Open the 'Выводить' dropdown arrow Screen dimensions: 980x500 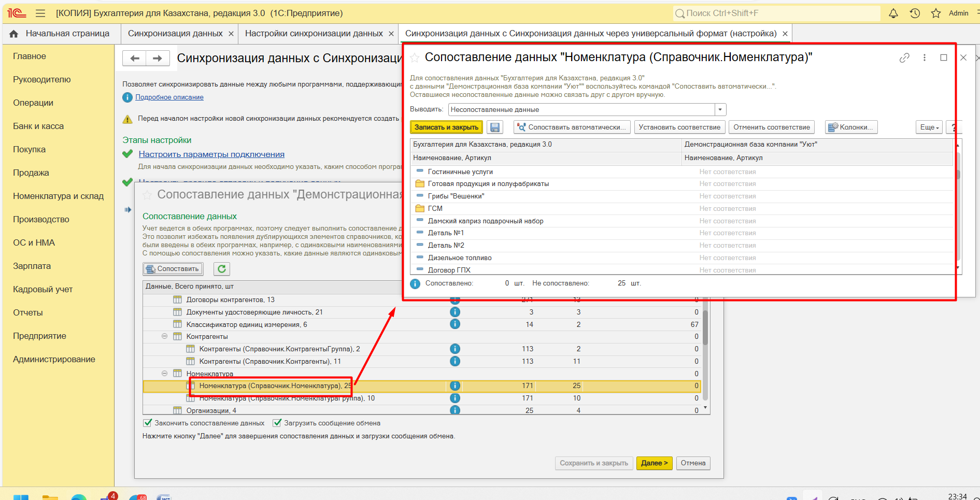(x=720, y=110)
